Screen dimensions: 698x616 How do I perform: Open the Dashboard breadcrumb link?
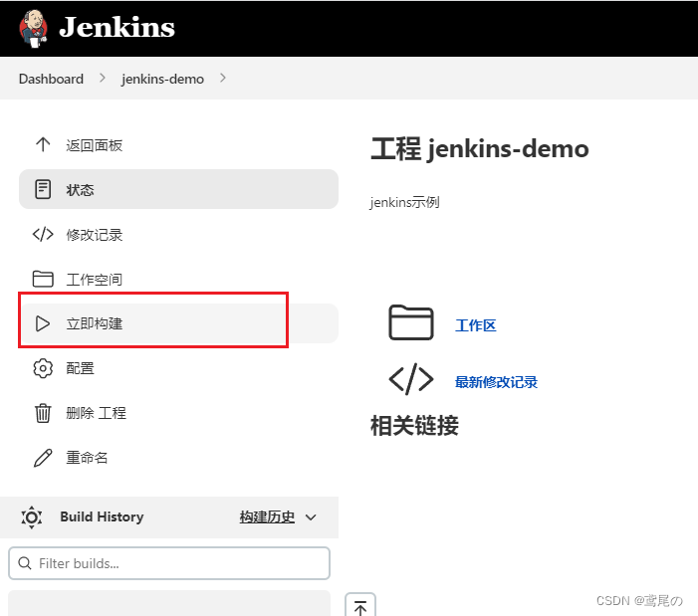coord(51,79)
